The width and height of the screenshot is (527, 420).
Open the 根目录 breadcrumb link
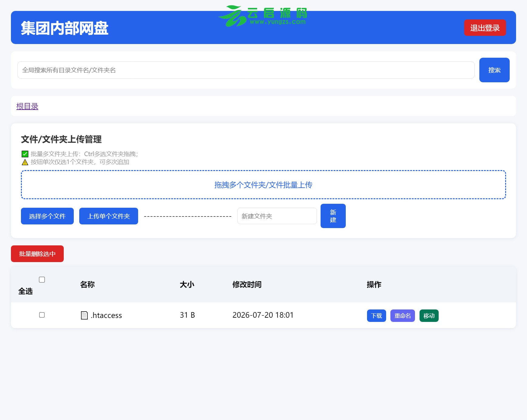coord(27,106)
